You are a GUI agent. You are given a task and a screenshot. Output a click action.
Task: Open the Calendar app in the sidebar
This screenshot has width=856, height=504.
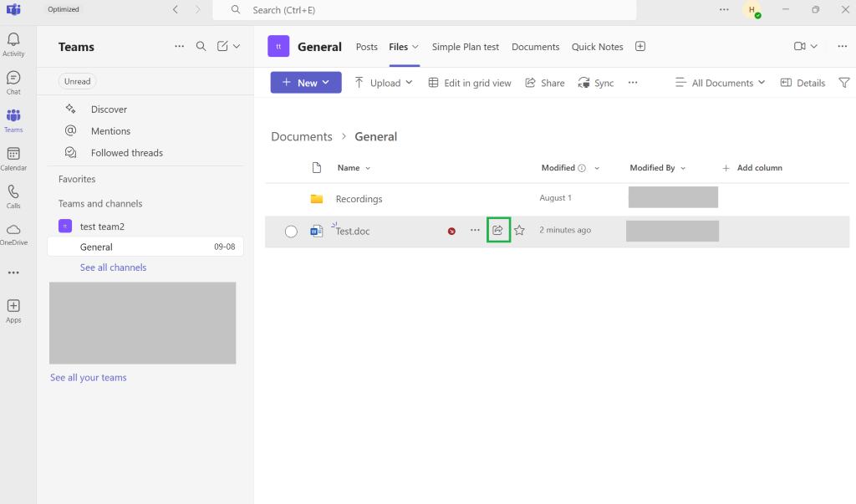click(13, 159)
